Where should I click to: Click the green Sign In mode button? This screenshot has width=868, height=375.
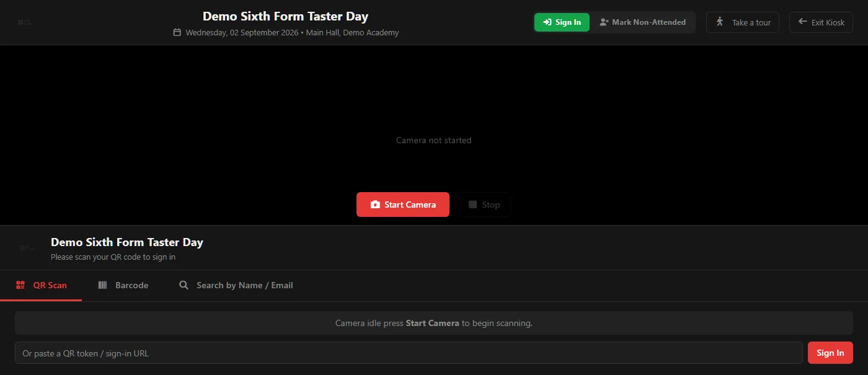[562, 22]
